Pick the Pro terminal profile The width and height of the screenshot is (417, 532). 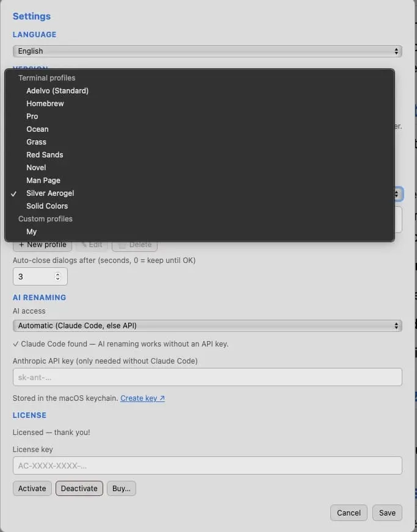(x=200, y=117)
